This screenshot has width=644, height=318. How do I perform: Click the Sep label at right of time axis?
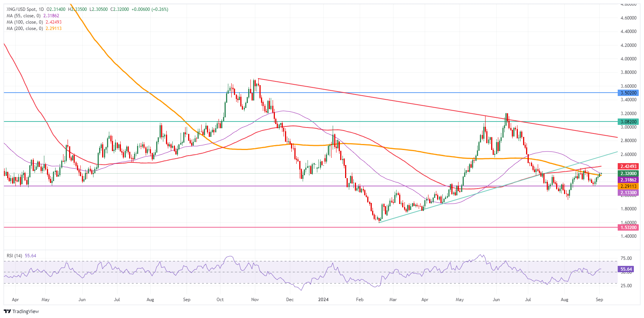coord(599,300)
